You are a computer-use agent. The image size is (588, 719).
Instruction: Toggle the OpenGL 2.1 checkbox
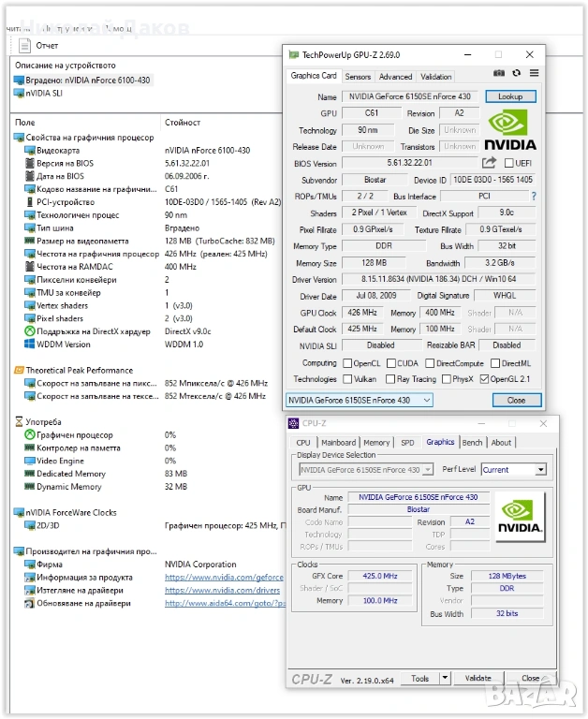(484, 379)
